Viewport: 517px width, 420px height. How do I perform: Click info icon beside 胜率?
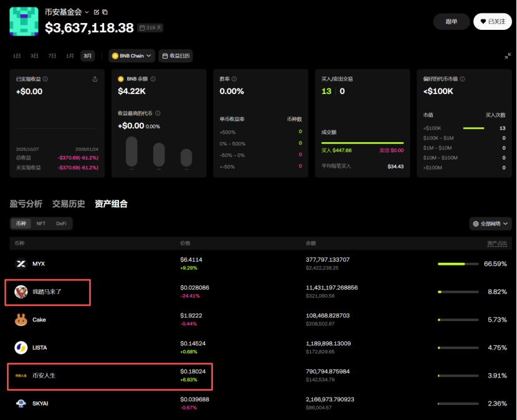(x=234, y=79)
